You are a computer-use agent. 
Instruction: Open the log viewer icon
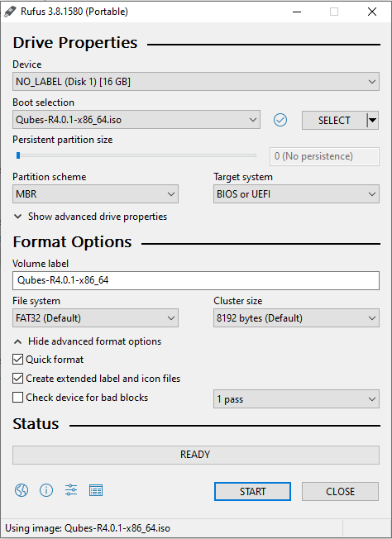click(96, 490)
